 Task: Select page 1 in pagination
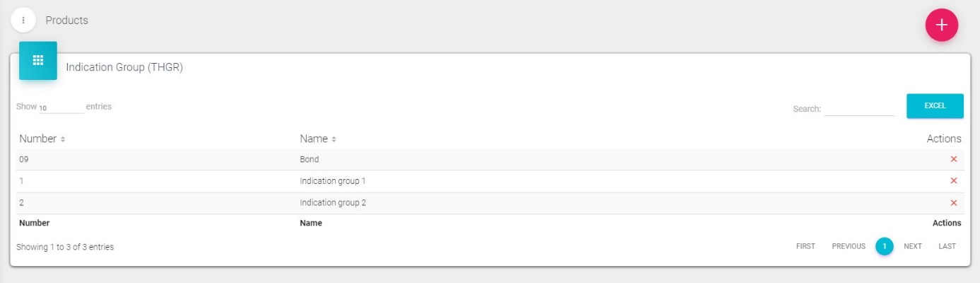click(884, 246)
